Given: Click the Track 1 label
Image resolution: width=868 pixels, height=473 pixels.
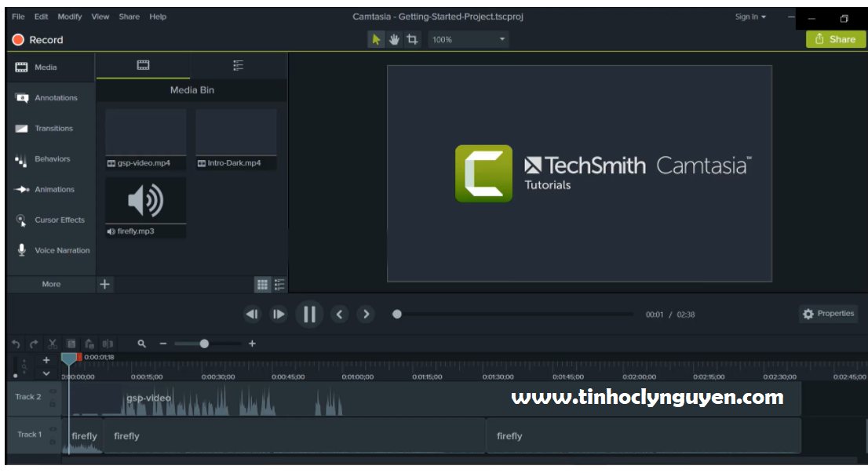Looking at the screenshot, I should coord(29,435).
